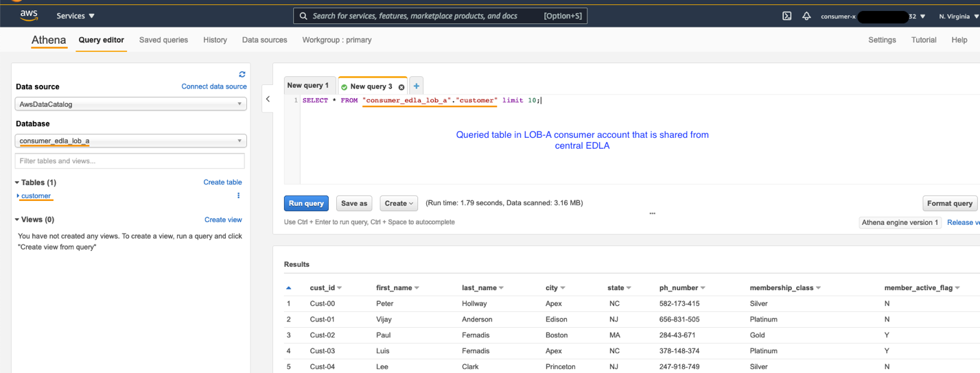Collapse the left panel with arrow
This screenshot has width=980, height=373.
pyautogui.click(x=268, y=99)
